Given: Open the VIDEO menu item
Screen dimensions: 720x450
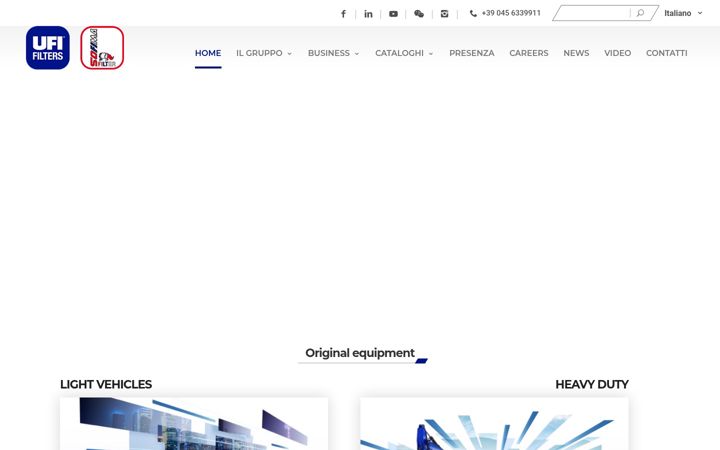Looking at the screenshot, I should [x=617, y=53].
